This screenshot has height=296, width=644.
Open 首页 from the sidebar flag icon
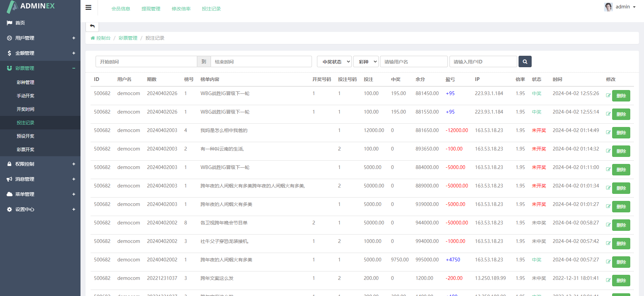10,23
